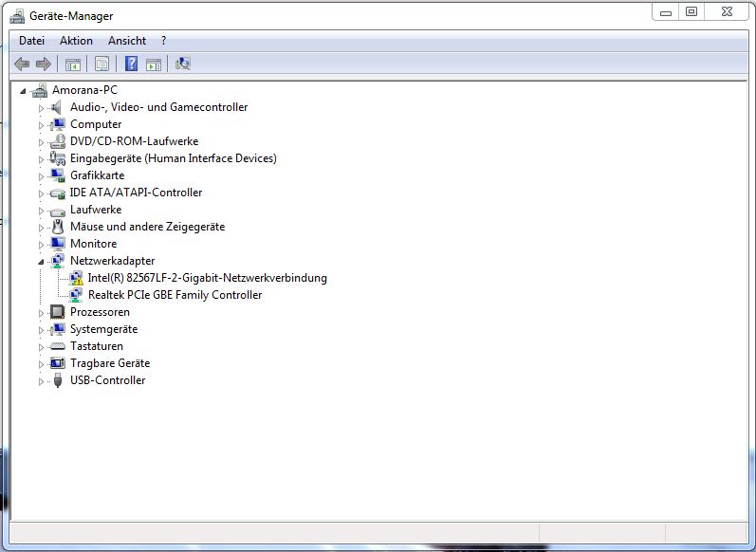Click Scan for hardware changes toolbar icon
This screenshot has width=756, height=552.
coord(183,64)
